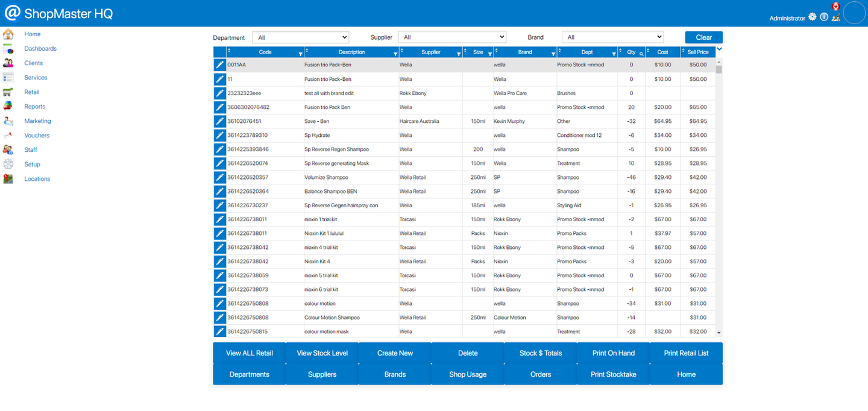Click the Reports icon in sidebar
Screen dimensions: 868x411
tap(8, 106)
